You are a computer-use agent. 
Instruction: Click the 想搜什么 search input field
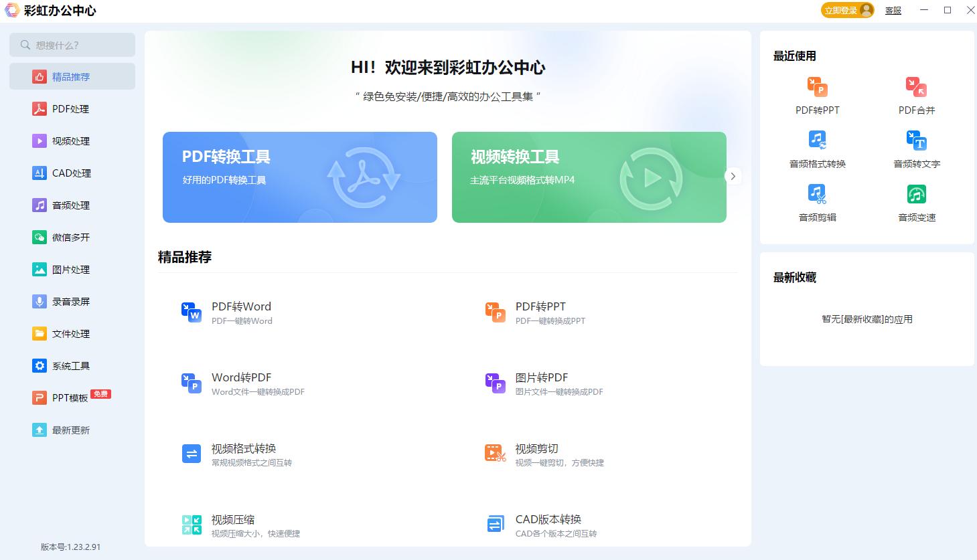tap(72, 45)
